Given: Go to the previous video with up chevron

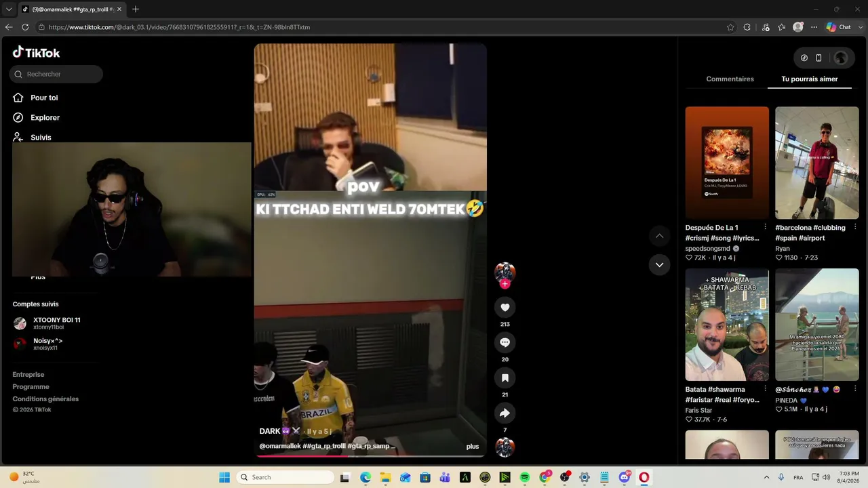Looking at the screenshot, I should coord(659,236).
